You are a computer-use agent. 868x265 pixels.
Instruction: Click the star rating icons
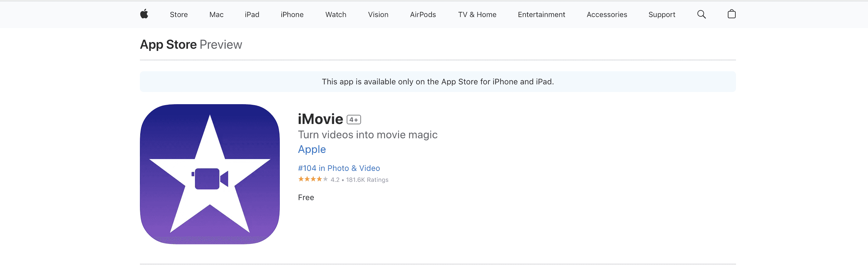(313, 179)
